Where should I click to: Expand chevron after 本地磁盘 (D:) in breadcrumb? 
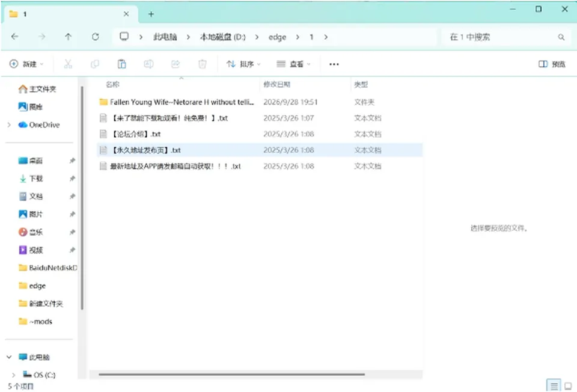[x=257, y=37]
